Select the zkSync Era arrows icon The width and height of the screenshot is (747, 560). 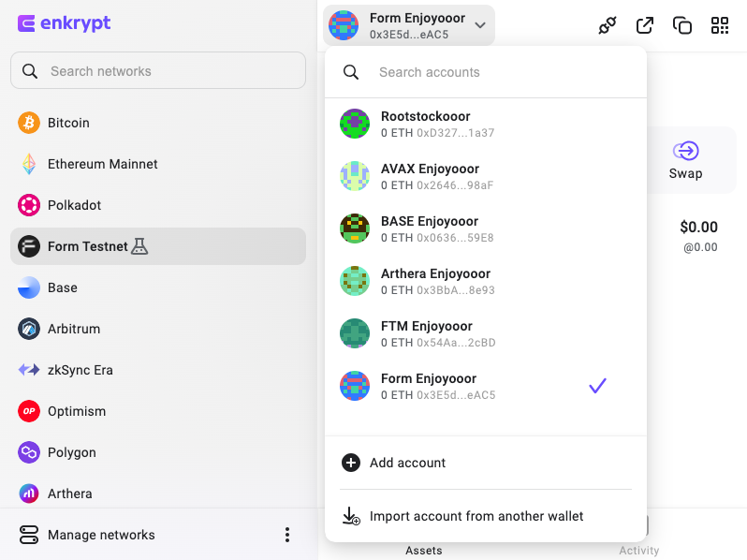pos(29,370)
